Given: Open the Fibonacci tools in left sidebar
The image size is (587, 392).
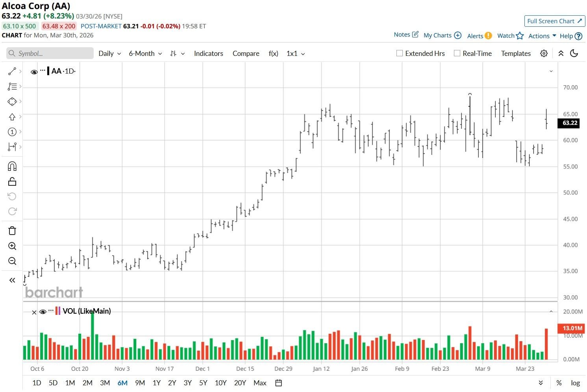Looking at the screenshot, I should click(x=12, y=87).
